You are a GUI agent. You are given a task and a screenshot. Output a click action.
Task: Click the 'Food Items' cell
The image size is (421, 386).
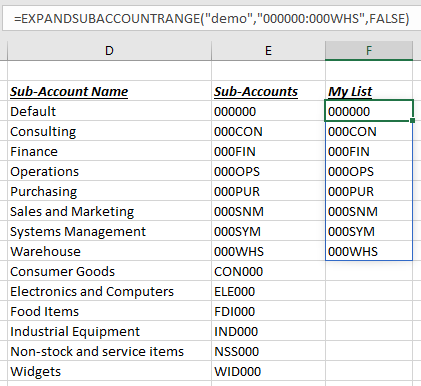click(x=109, y=311)
